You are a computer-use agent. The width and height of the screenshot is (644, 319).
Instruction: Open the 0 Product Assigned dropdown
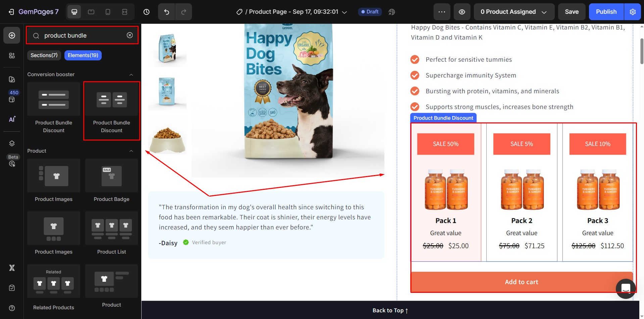pyautogui.click(x=514, y=12)
